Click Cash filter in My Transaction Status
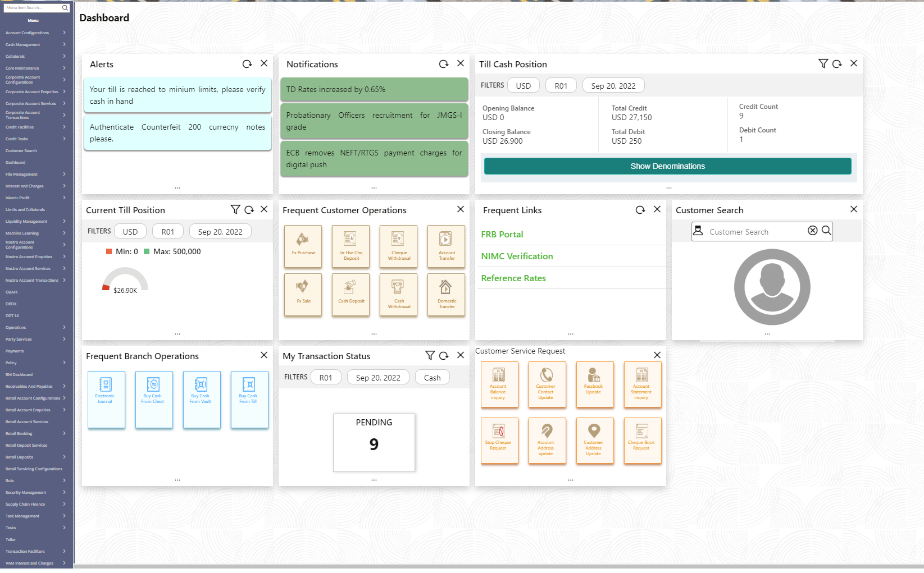 click(432, 377)
